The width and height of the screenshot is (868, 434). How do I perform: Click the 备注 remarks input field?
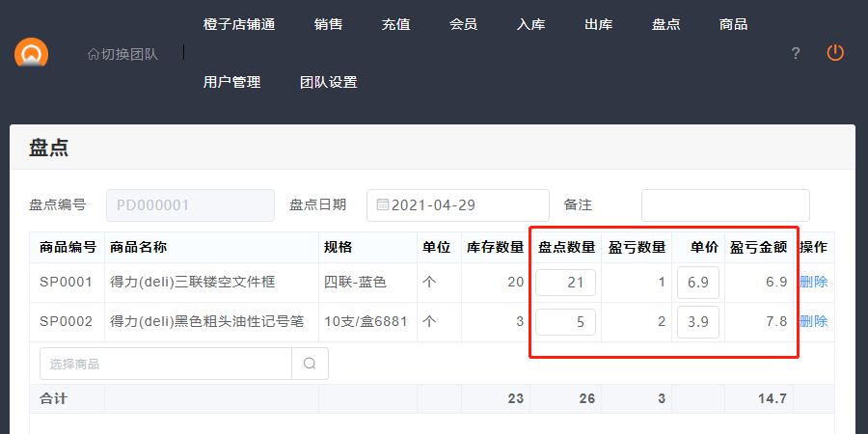[725, 204]
